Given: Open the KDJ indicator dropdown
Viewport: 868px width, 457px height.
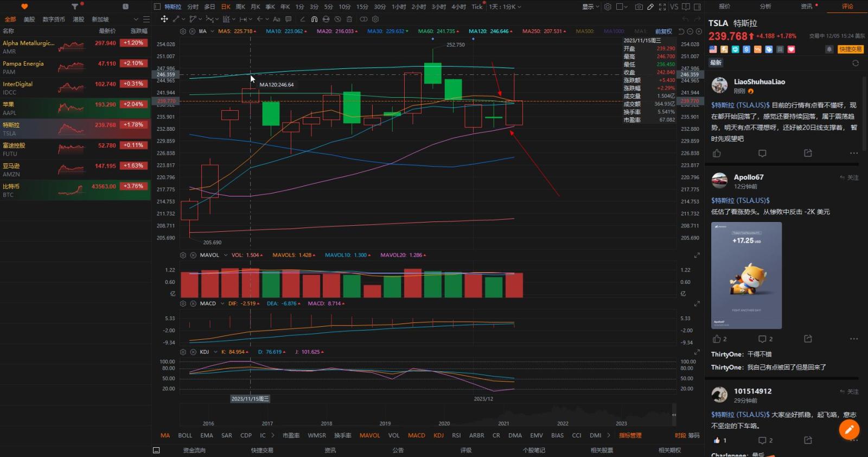Looking at the screenshot, I should pyautogui.click(x=215, y=352).
